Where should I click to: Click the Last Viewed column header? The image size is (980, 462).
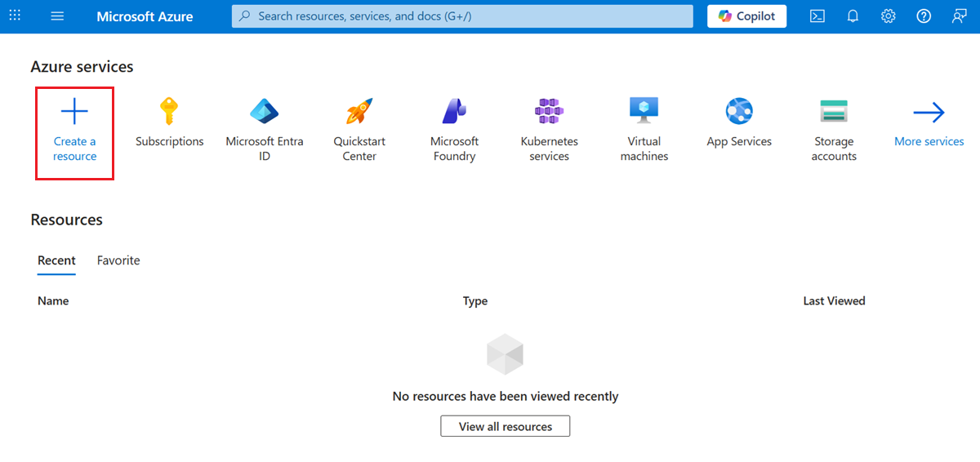click(x=834, y=301)
